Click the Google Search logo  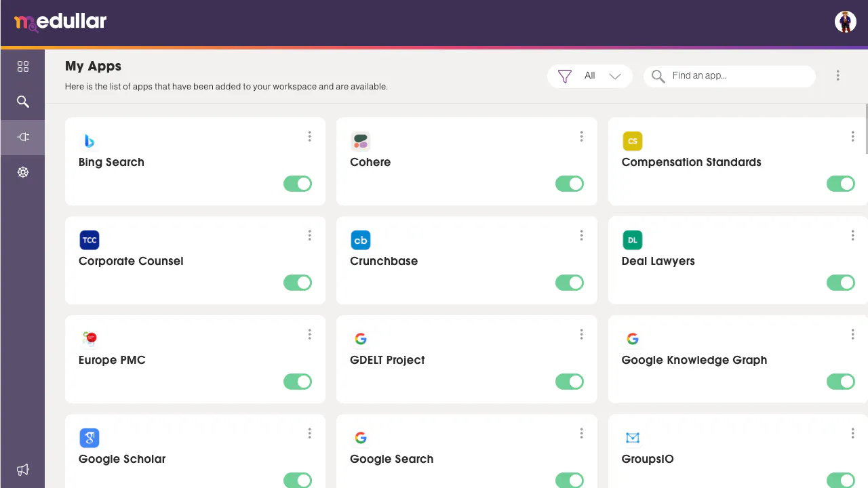coord(361,438)
